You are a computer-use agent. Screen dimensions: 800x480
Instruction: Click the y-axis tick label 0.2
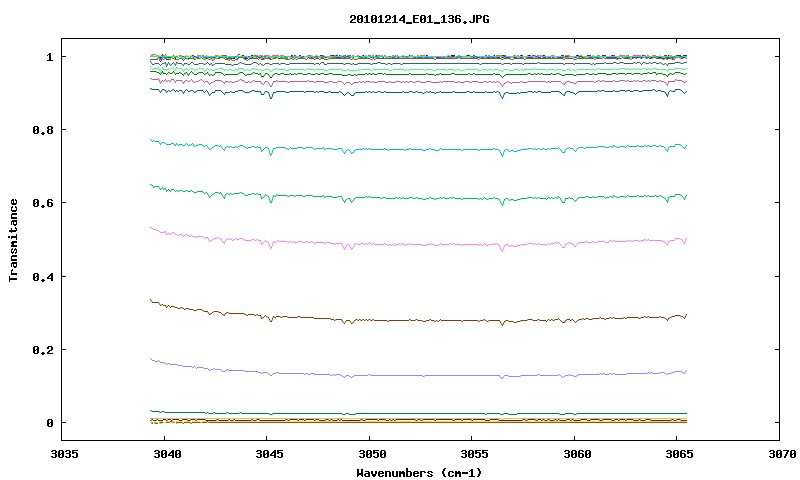tap(43, 350)
